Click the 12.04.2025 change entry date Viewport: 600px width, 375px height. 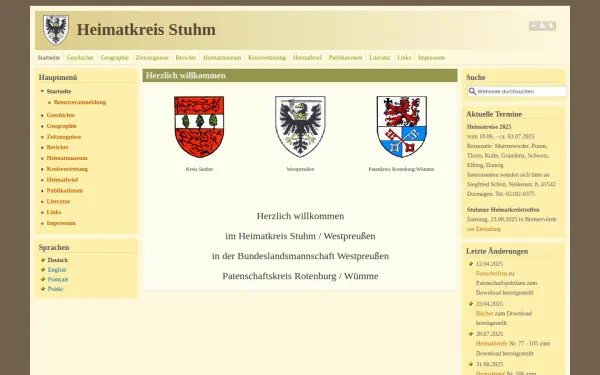(x=489, y=264)
